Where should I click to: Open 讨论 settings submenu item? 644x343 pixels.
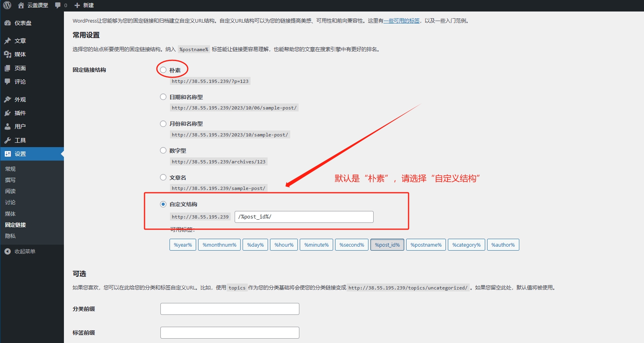[10, 202]
